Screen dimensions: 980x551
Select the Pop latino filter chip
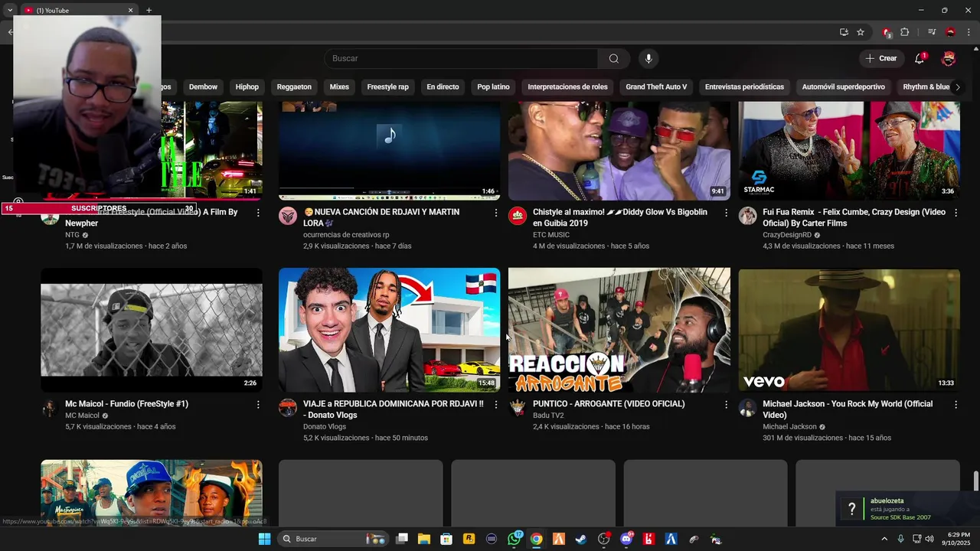[x=493, y=86]
